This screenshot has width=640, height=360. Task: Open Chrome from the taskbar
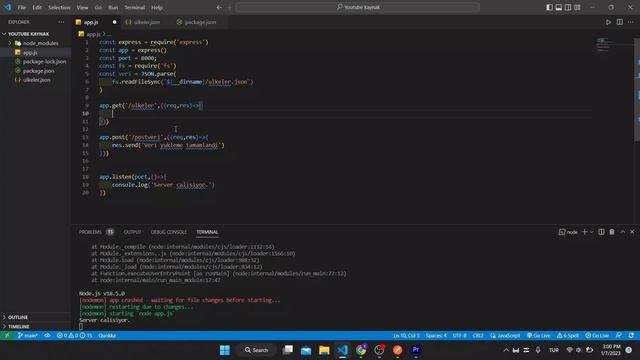click(x=361, y=350)
